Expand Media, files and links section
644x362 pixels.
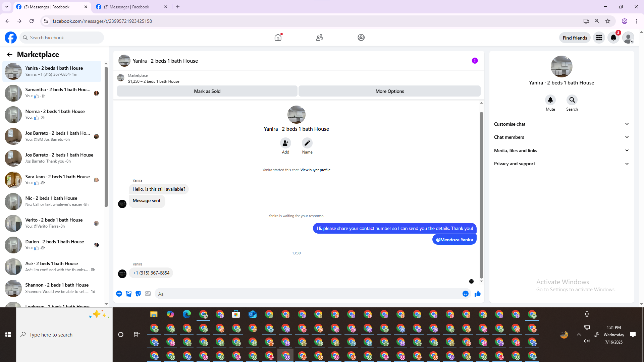click(x=561, y=150)
